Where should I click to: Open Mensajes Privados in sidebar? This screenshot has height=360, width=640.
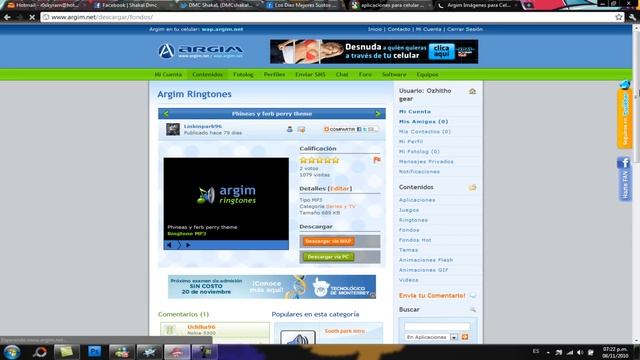[x=426, y=162]
